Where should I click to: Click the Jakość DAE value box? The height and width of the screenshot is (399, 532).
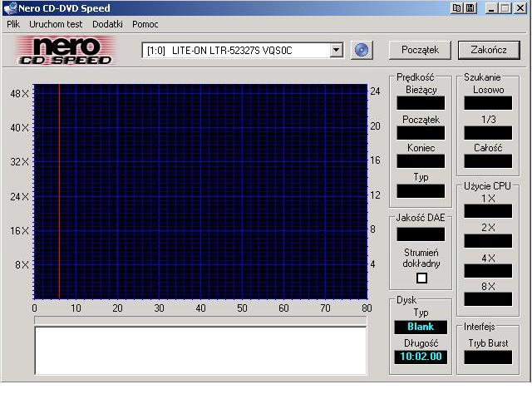(421, 234)
